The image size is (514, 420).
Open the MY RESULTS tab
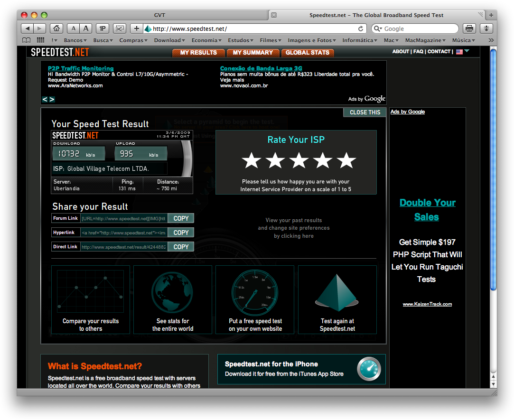tap(198, 53)
